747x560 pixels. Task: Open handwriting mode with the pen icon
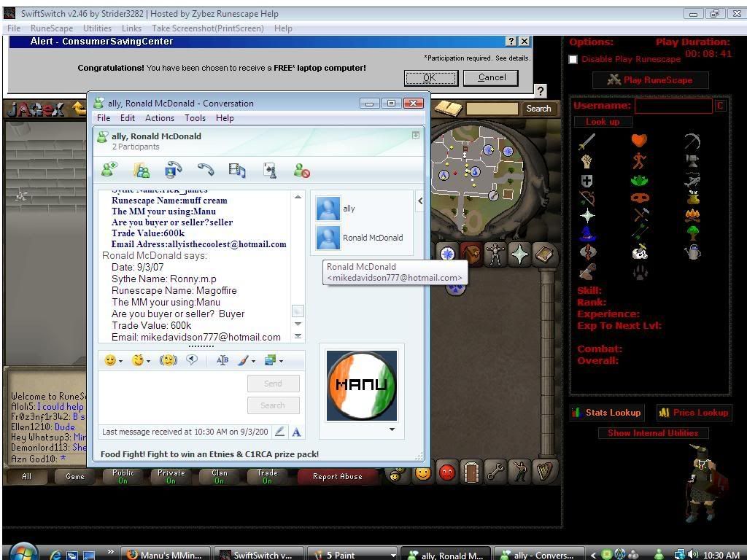(x=280, y=432)
